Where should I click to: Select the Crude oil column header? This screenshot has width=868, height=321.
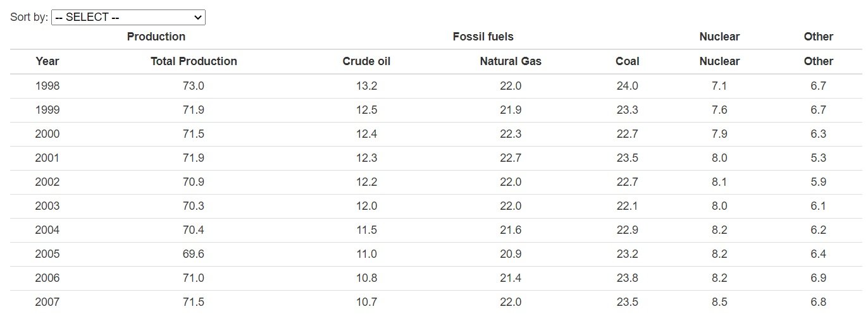tap(366, 61)
